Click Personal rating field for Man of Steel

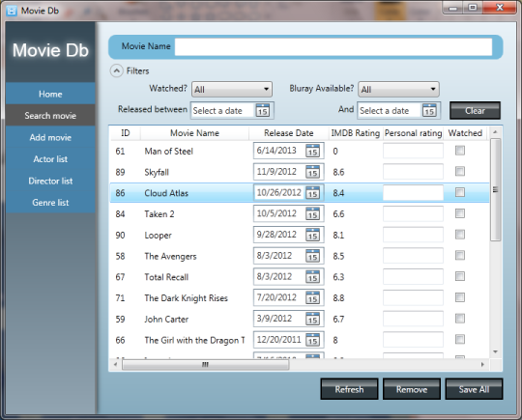[x=413, y=151]
